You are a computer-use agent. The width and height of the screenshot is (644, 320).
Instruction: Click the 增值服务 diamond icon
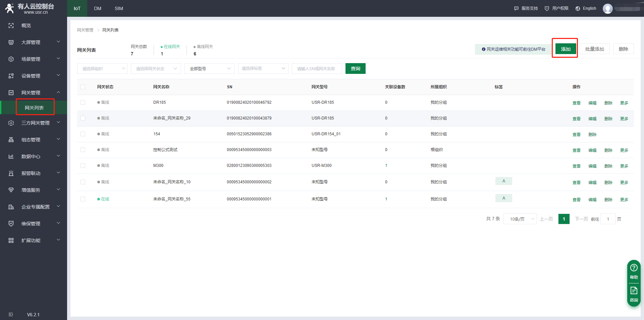[11, 190]
